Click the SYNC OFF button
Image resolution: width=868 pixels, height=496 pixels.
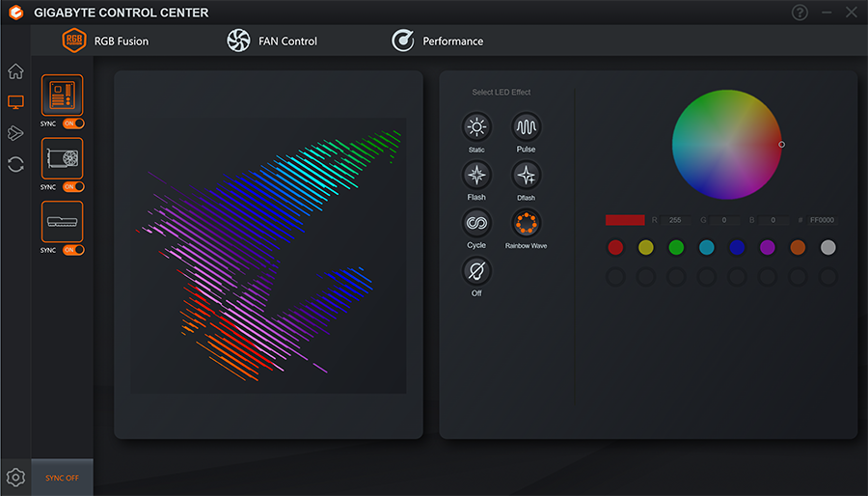pos(62,478)
